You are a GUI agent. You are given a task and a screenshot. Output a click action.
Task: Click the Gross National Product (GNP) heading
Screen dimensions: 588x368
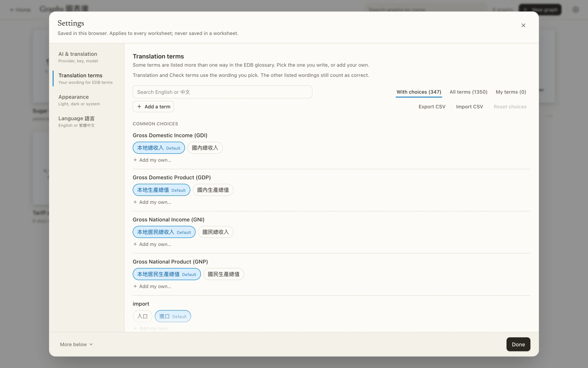(x=170, y=262)
